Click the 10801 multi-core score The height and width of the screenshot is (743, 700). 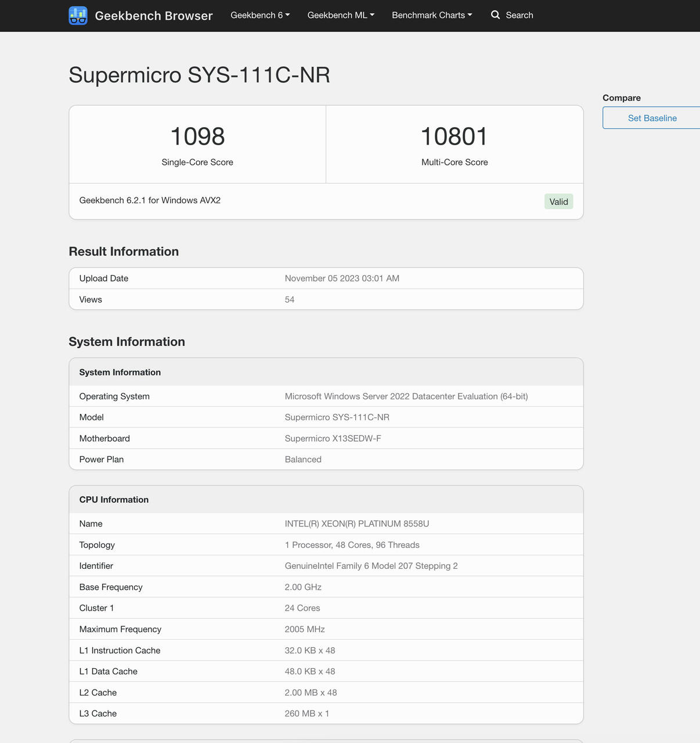click(454, 136)
